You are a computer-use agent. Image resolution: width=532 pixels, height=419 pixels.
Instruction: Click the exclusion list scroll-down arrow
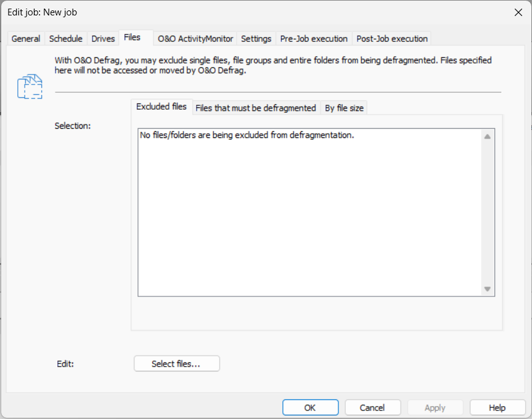pyautogui.click(x=488, y=289)
